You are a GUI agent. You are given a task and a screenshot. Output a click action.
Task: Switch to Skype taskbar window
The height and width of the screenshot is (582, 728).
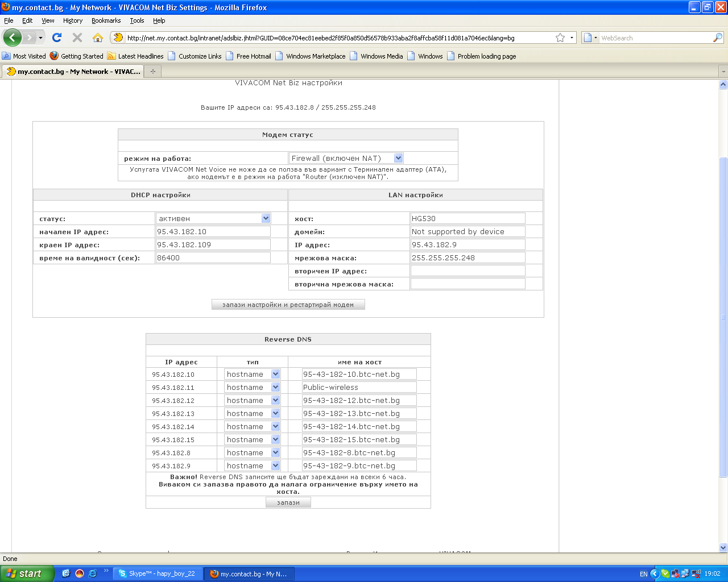(x=158, y=573)
